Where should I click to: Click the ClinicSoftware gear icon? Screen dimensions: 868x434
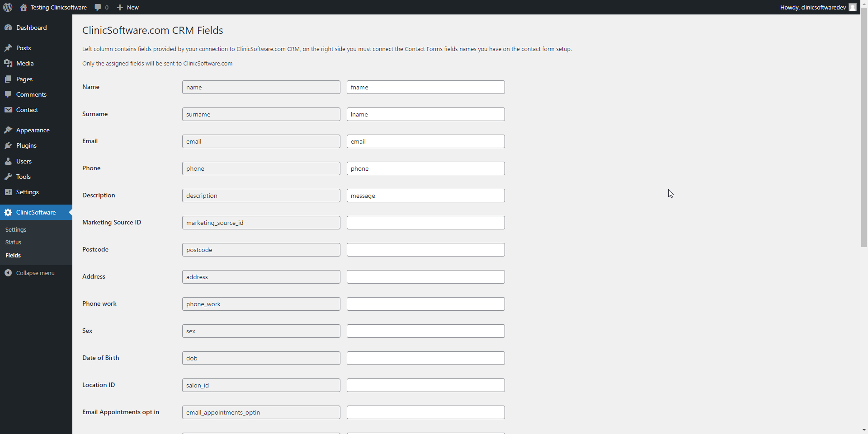pos(8,212)
